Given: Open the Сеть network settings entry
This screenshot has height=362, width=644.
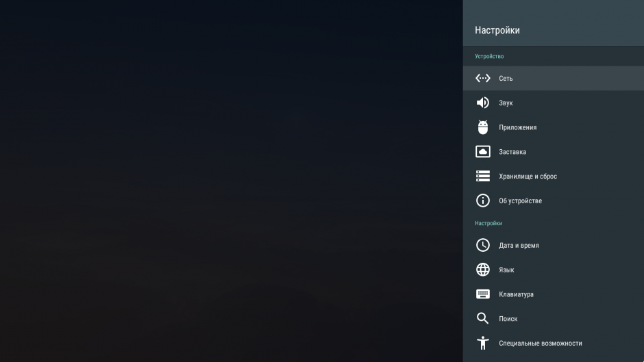Looking at the screenshot, I should click(x=554, y=78).
